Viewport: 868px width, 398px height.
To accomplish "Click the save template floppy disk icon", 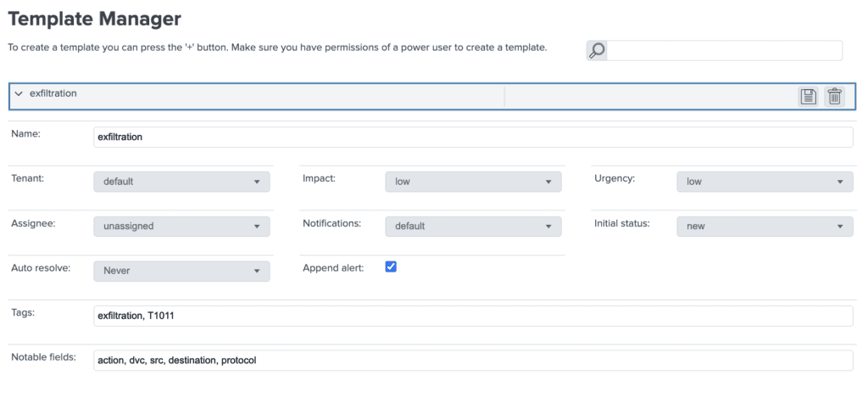I will point(808,97).
